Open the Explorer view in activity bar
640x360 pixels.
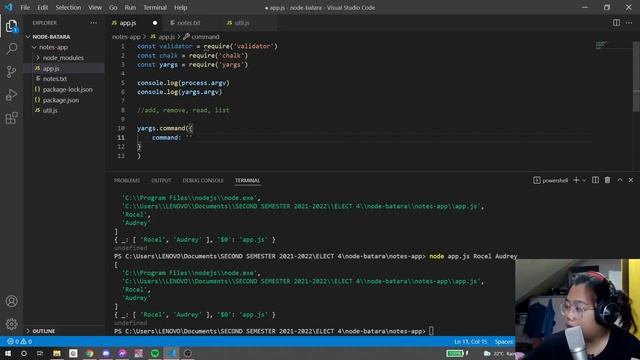tap(11, 27)
